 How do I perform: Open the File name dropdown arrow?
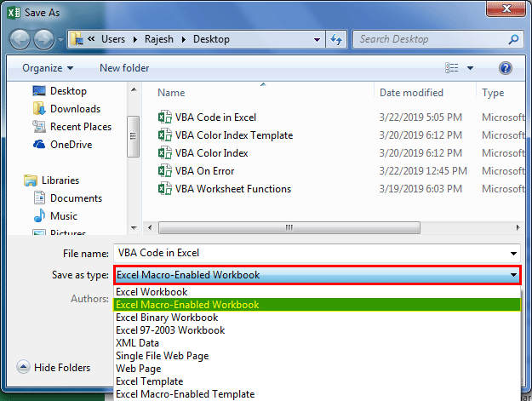click(x=513, y=254)
